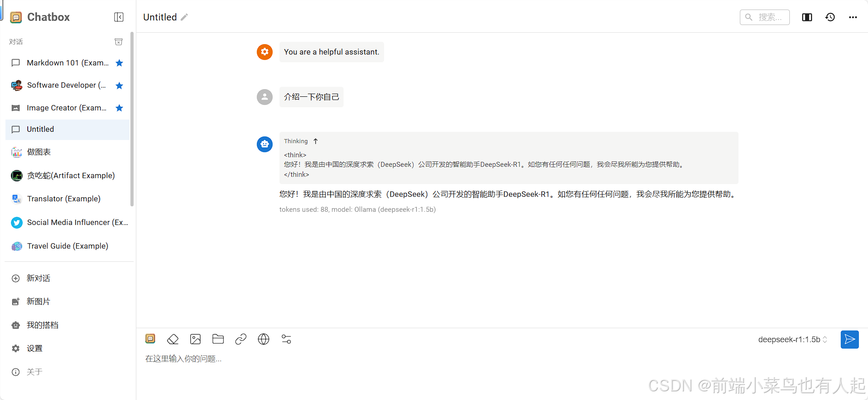Open the three-dot more options menu
868x400 pixels.
click(853, 17)
